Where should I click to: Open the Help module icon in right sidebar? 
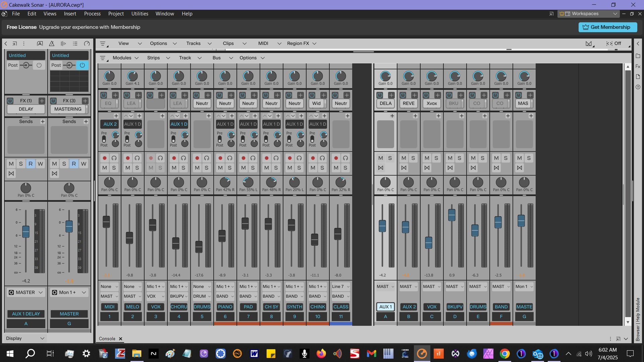(638, 87)
